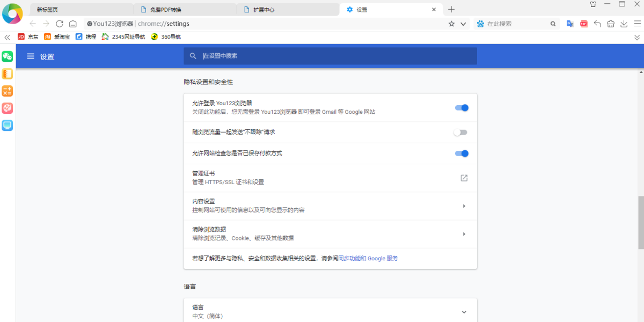
Task: Expand the 语言 language section
Action: click(463, 311)
